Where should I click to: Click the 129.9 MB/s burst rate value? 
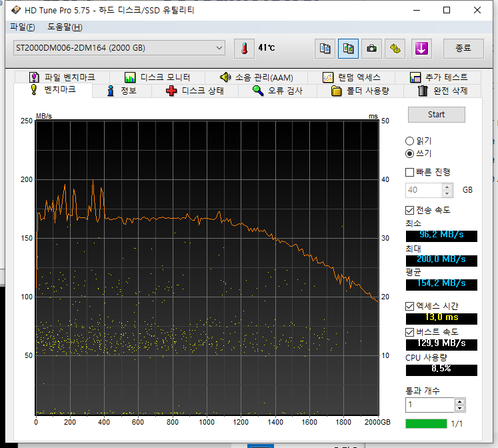click(441, 343)
